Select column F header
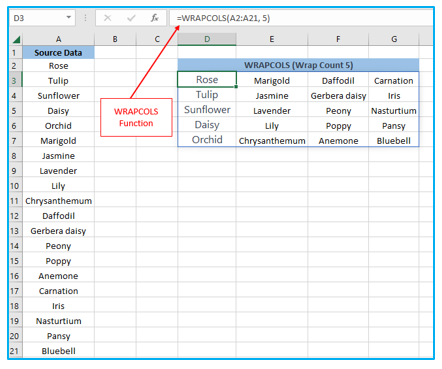This screenshot has height=369, width=442. [338, 39]
